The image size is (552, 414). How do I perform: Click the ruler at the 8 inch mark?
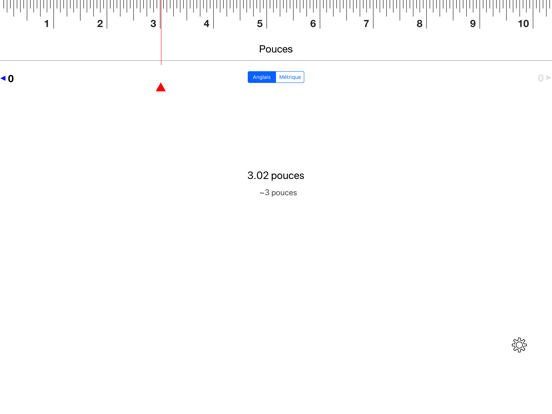pos(426,14)
